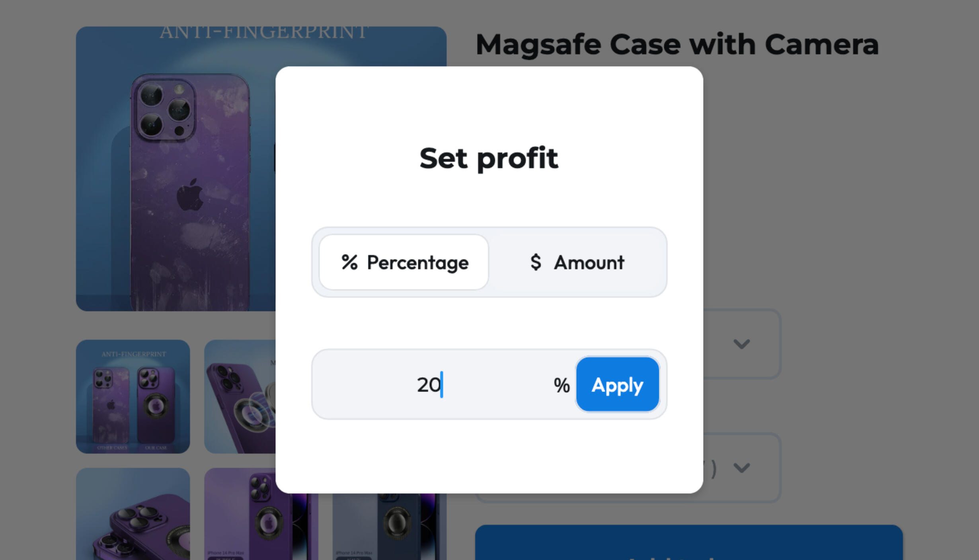Select the thumbnail of the case lying flat
The height and width of the screenshot is (560, 979).
pyautogui.click(x=133, y=517)
